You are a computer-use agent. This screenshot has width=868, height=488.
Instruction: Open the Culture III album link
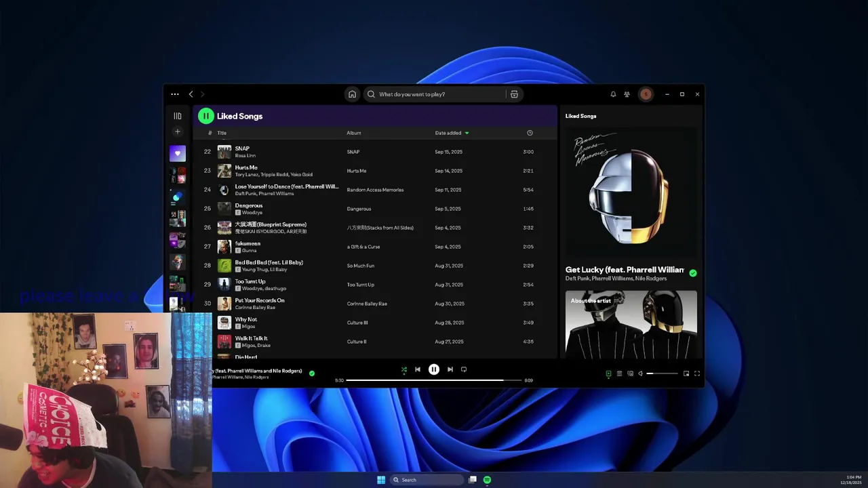(357, 323)
